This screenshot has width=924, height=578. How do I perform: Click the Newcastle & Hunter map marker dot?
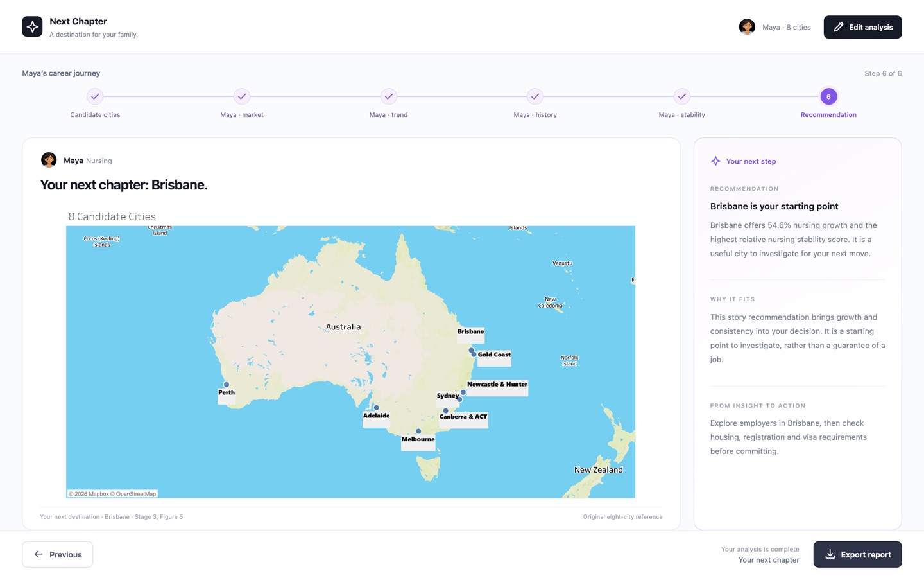click(463, 392)
